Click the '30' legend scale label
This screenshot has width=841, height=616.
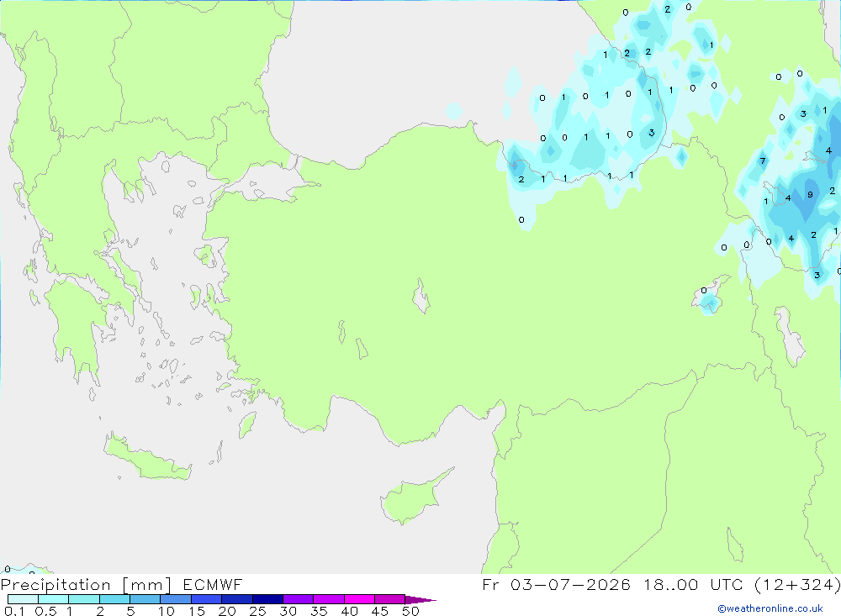tap(288, 611)
